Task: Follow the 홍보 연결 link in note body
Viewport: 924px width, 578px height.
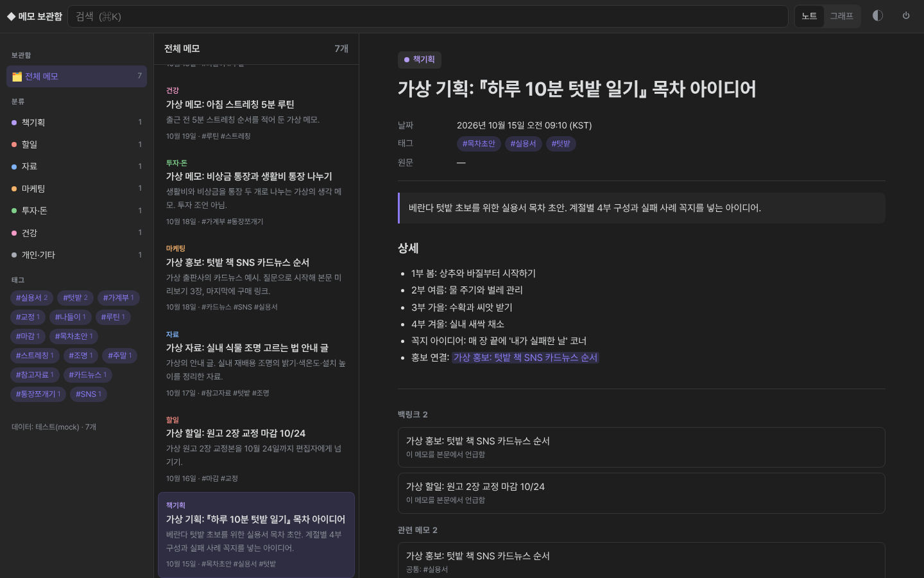Action: (x=526, y=358)
